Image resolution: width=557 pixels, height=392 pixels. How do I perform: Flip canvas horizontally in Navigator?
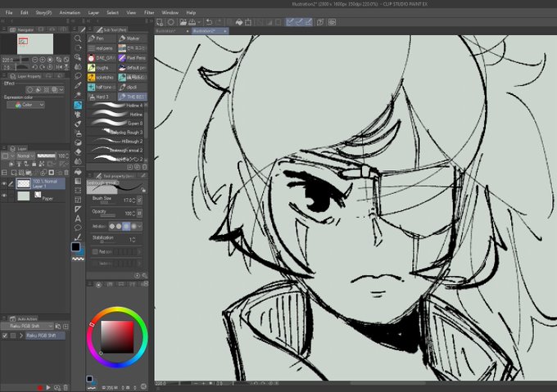tap(59, 67)
